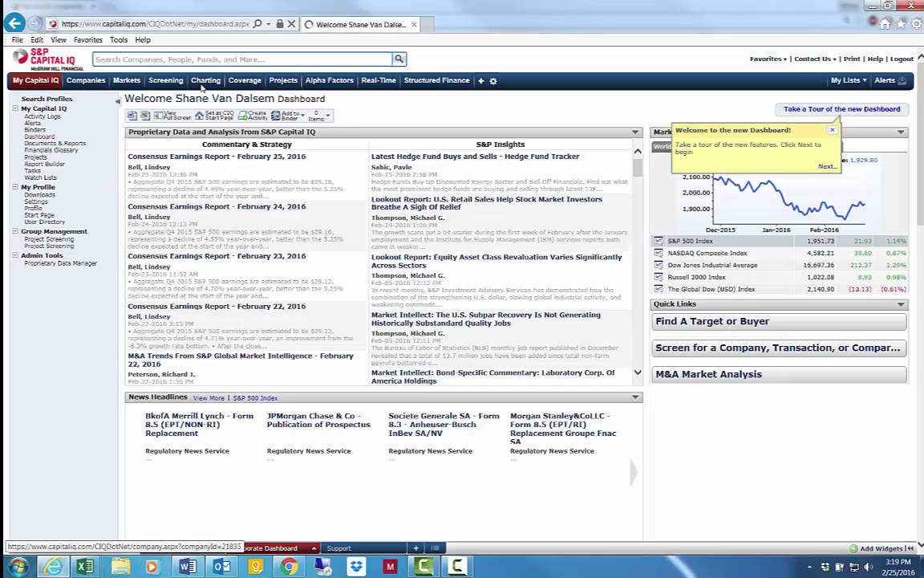Collapse Admin Tools tree node
This screenshot has width=924, height=578.
click(x=15, y=255)
